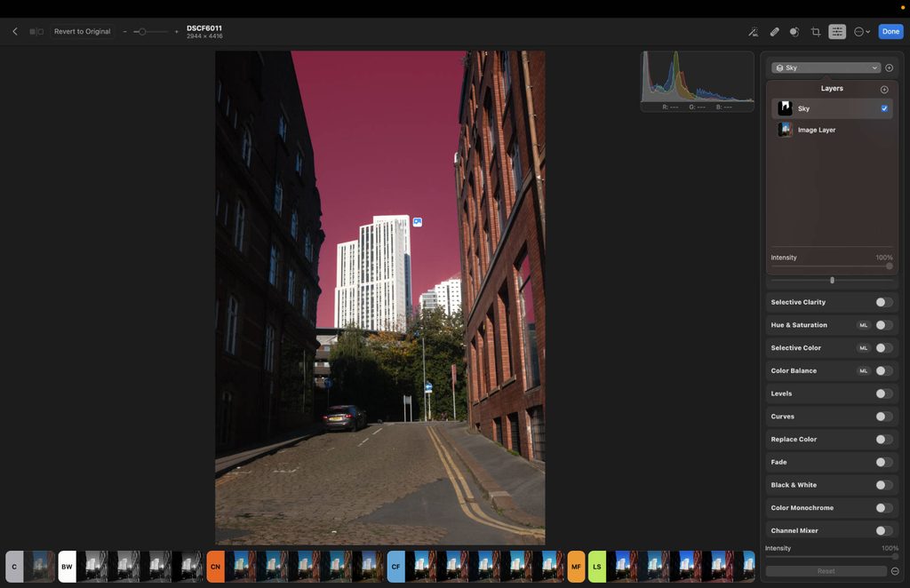
Task: Apply preset thumbnail right after BW label
Action: [x=92, y=567]
